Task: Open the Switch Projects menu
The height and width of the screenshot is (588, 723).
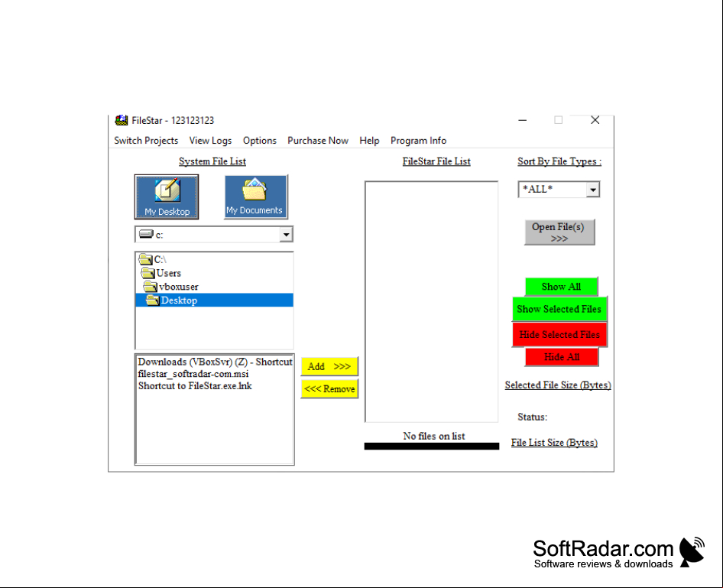Action: 146,140
